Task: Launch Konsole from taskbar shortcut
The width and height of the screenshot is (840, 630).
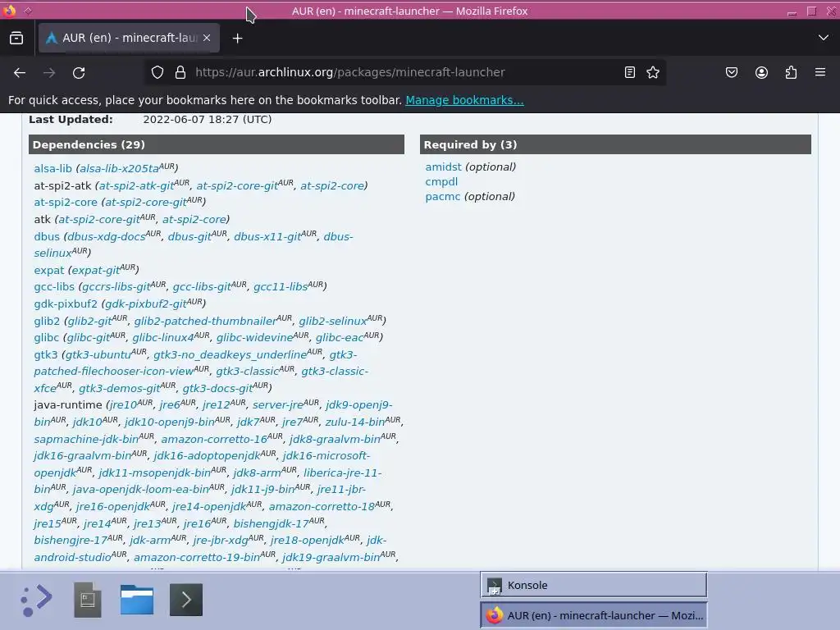Action: pyautogui.click(x=186, y=600)
